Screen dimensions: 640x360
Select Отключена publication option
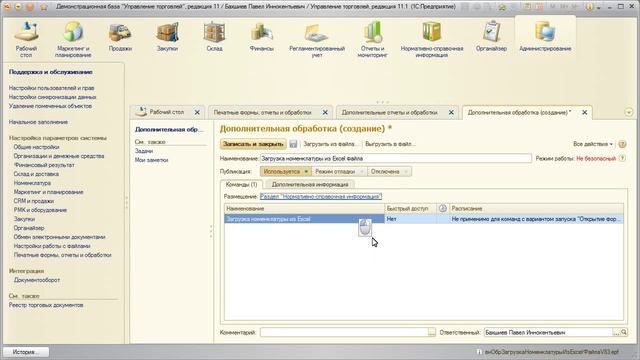point(389,172)
